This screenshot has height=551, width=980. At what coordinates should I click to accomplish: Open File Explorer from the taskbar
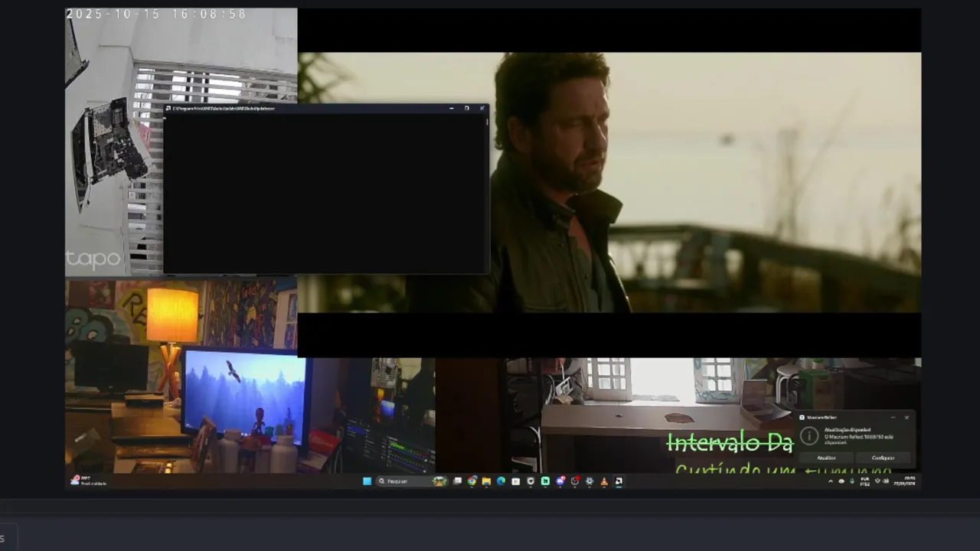pos(486,481)
